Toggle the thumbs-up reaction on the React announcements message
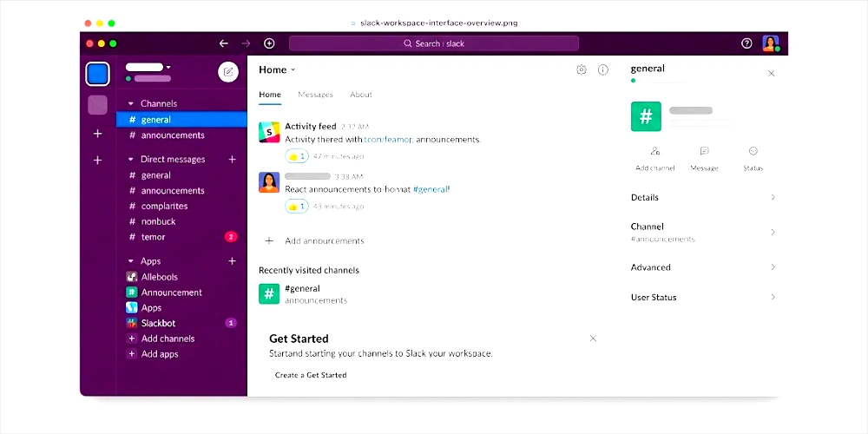The image size is (868, 434). (297, 207)
